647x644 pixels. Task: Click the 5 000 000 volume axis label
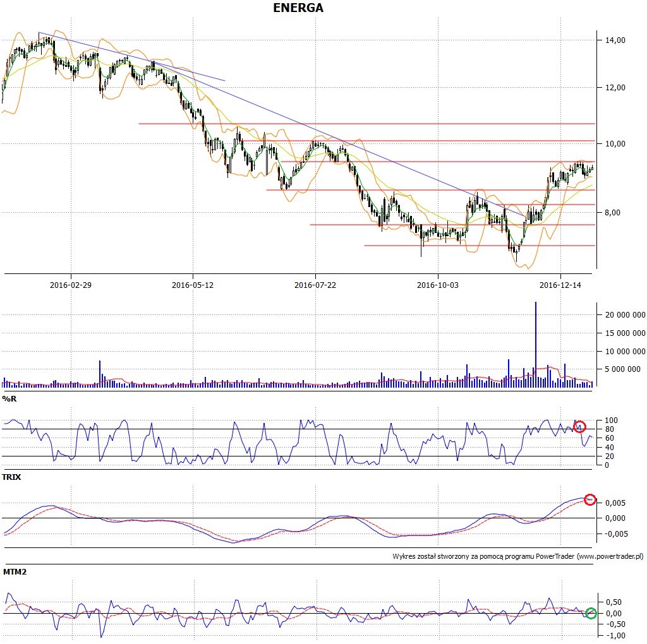click(622, 369)
